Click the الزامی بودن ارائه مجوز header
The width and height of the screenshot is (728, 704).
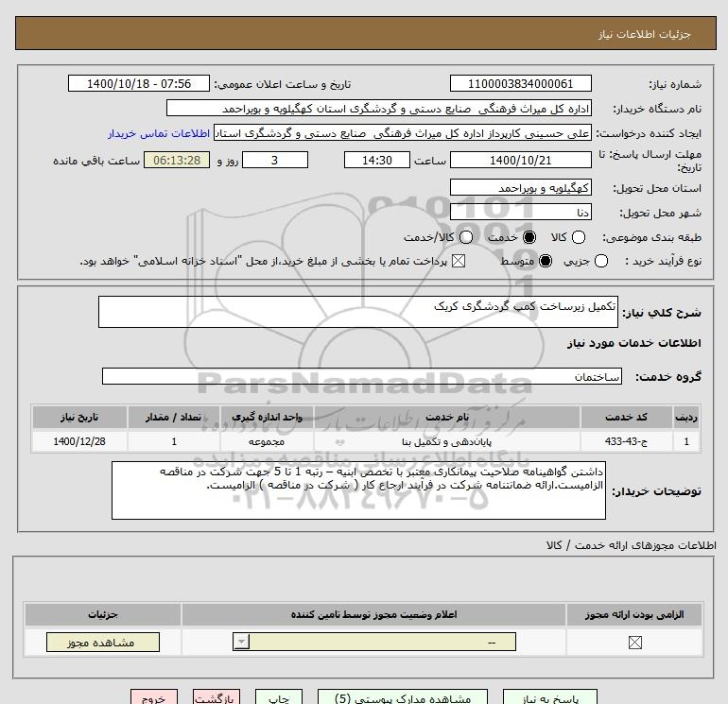634,614
